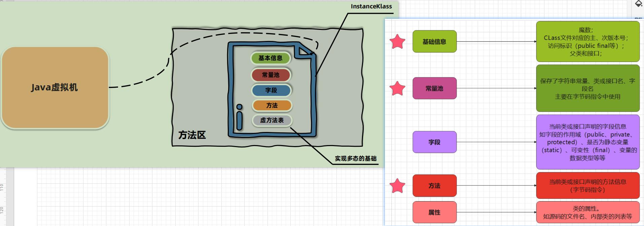Select the orange 方法 pill in document
Screen dimensions: 644x226
coord(272,105)
